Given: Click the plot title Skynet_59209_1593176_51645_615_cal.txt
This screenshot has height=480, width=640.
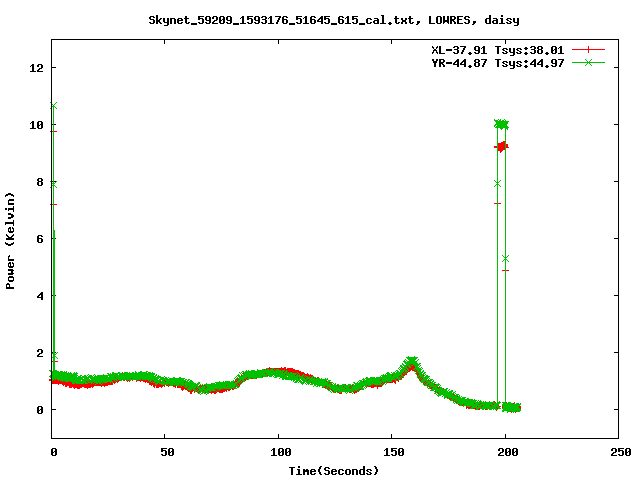Looking at the screenshot, I should coord(284,20).
